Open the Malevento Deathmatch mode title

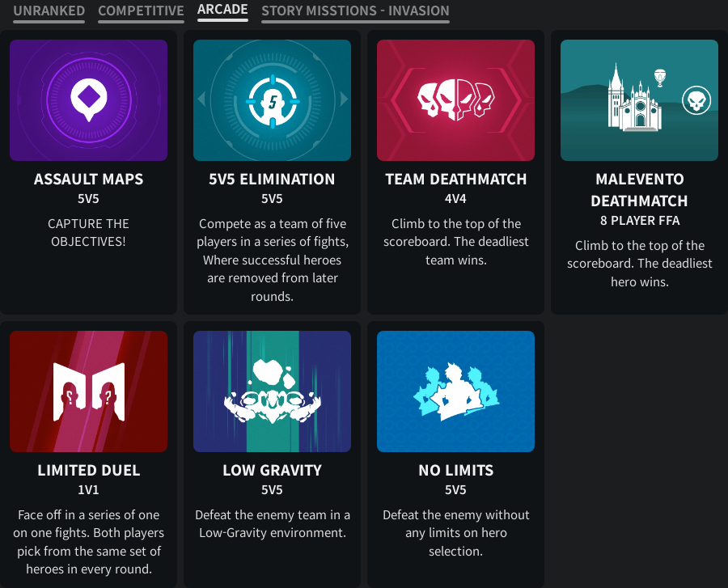[x=639, y=190]
